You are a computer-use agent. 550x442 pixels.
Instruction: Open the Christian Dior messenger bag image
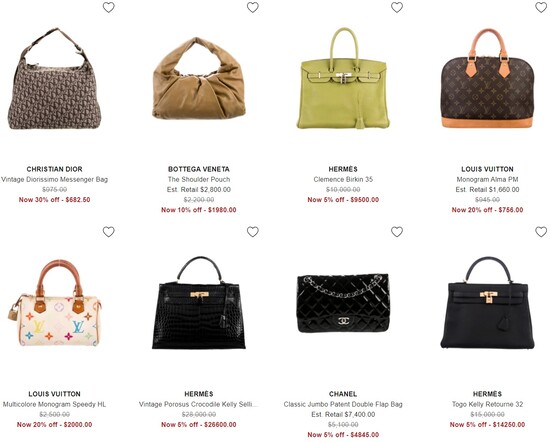click(x=54, y=79)
